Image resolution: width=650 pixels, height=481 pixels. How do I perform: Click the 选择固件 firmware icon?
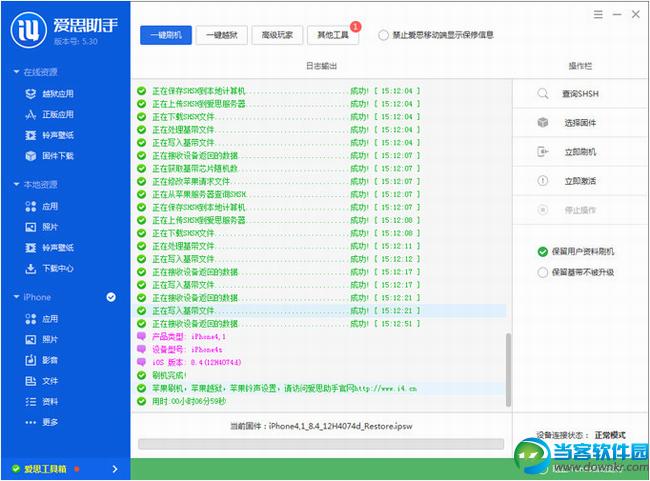click(543, 122)
